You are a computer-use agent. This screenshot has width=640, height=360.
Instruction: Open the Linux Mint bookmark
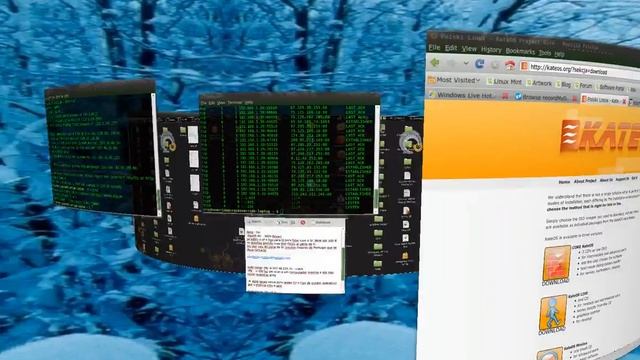[504, 82]
